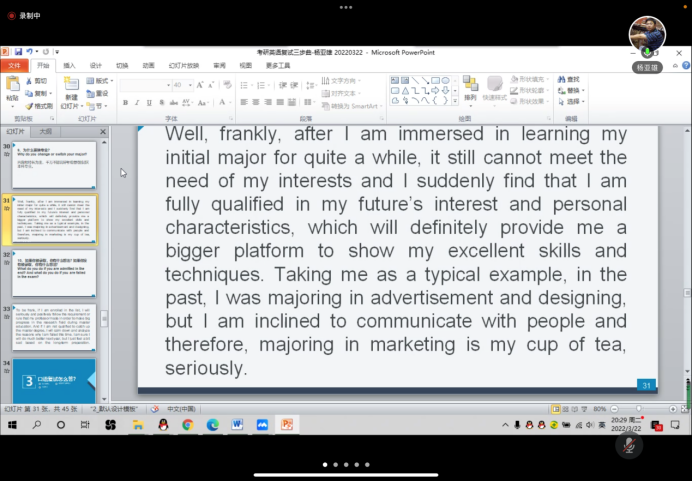Click the Word icon in the taskbar

238,424
